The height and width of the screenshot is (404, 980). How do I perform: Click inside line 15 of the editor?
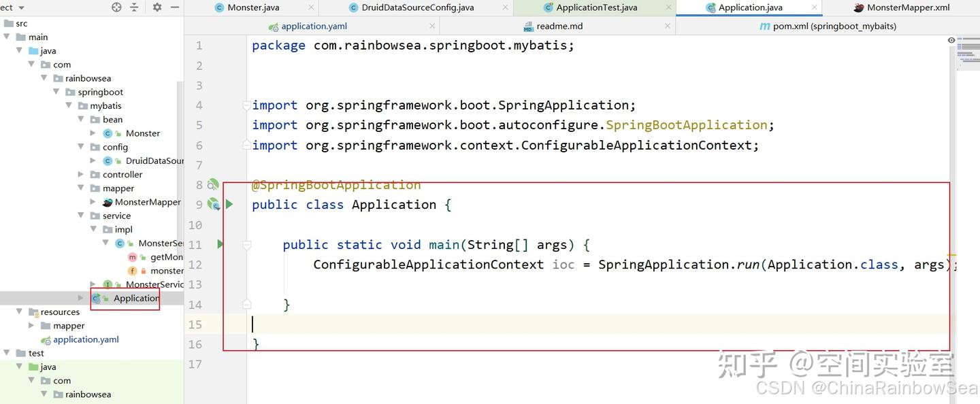(340, 325)
